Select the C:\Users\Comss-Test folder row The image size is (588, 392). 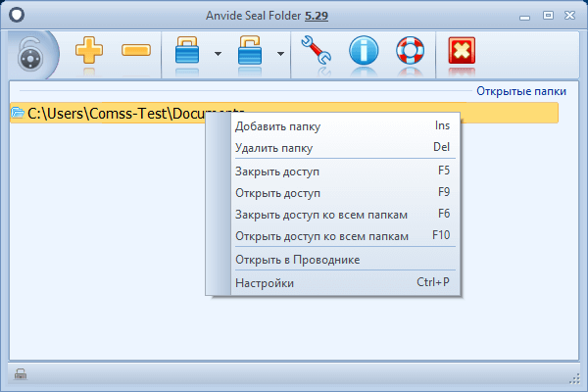[284, 113]
